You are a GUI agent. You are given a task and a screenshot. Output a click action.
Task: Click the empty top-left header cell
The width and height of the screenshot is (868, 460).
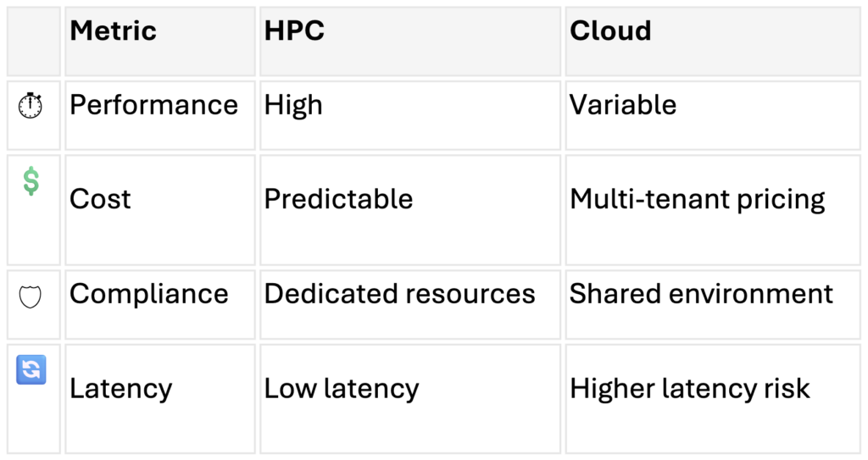click(33, 41)
